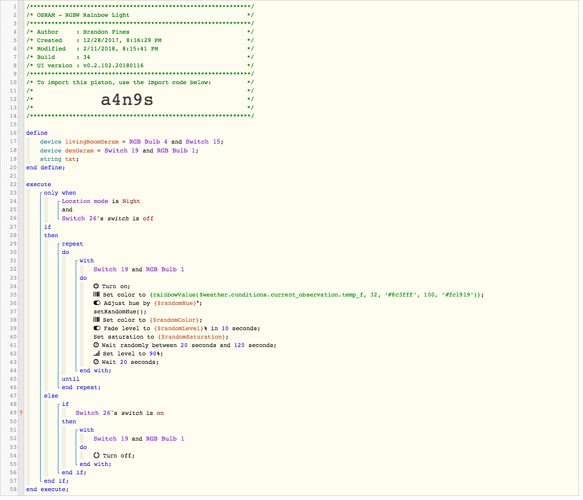Click the power icon beside Turn off
The width and height of the screenshot is (583, 500).
point(96,455)
